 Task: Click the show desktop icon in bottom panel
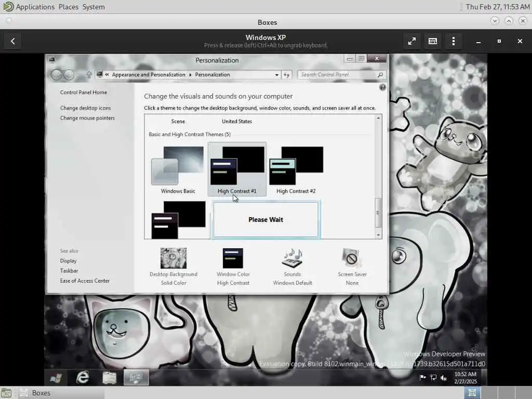[6, 393]
